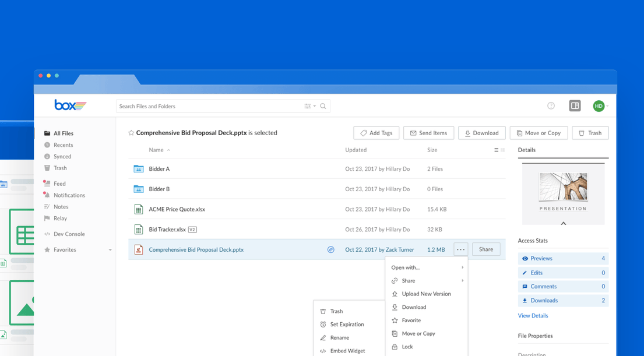Open the View Details link
The width and height of the screenshot is (644, 356).
pos(533,316)
